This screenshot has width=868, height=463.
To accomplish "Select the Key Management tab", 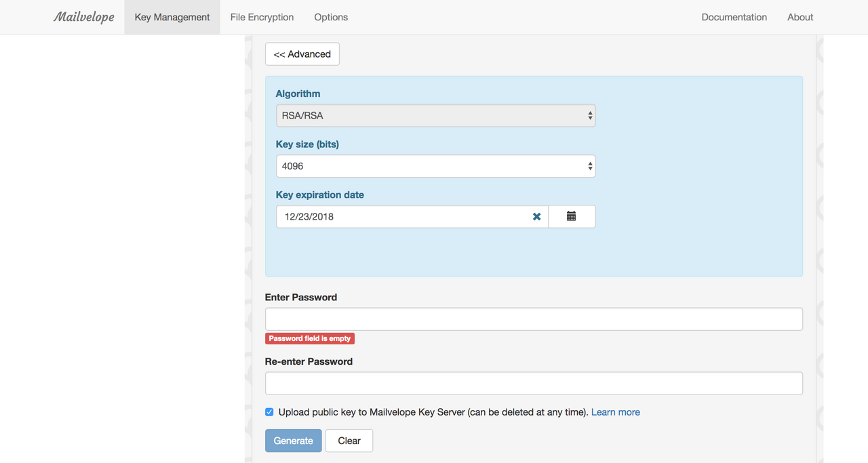I will tap(172, 16).
